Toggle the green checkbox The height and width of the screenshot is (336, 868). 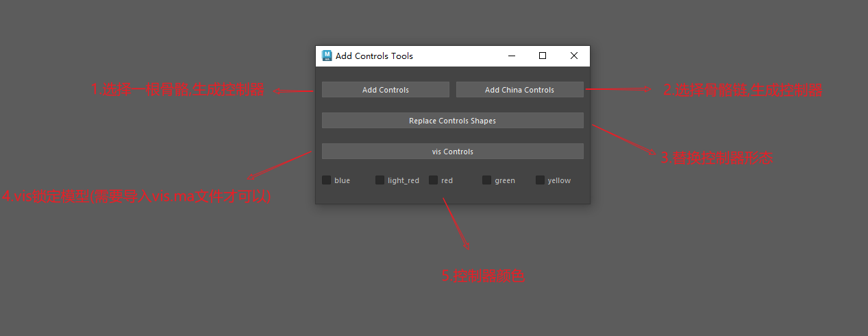coord(487,180)
